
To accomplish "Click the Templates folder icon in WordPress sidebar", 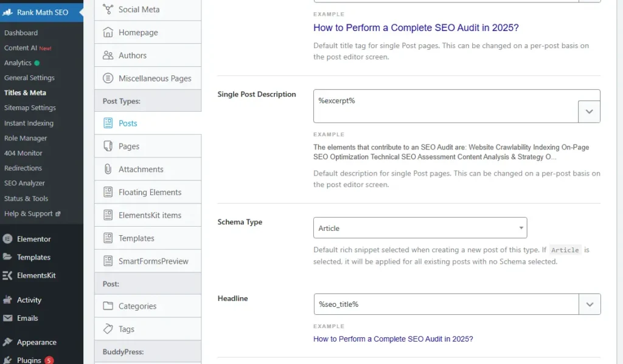I will click(x=7, y=257).
